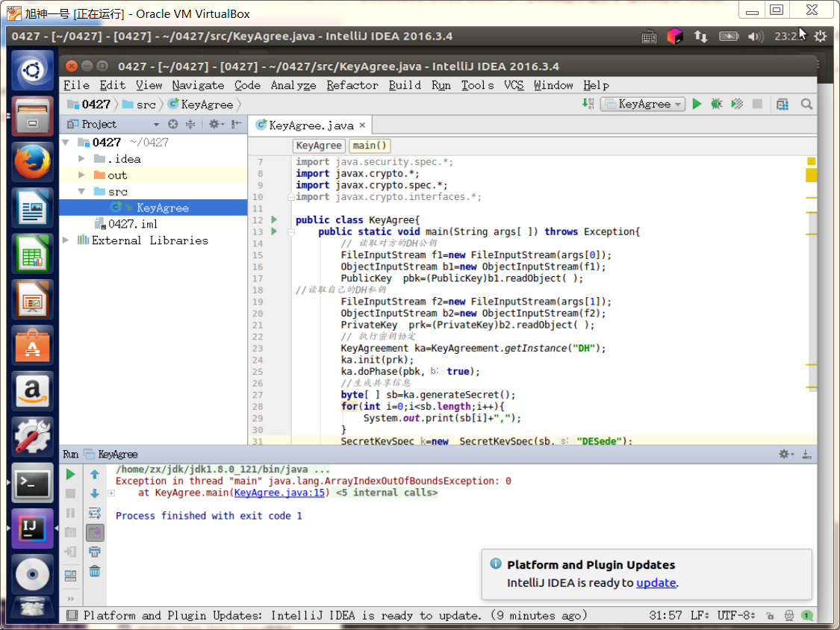Hide Run panel with the download-arrow icon
Image resolution: width=840 pixels, height=630 pixels.
tap(806, 455)
